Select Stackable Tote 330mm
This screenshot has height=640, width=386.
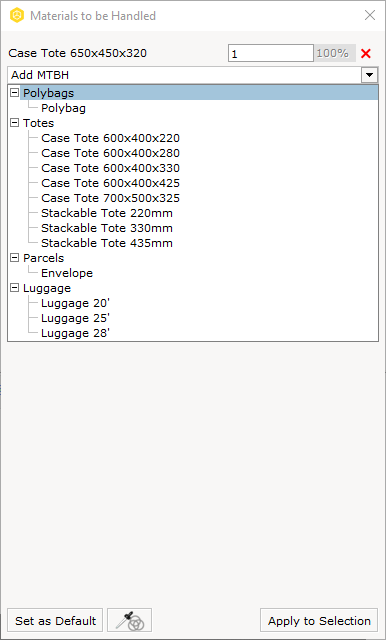coord(106,228)
